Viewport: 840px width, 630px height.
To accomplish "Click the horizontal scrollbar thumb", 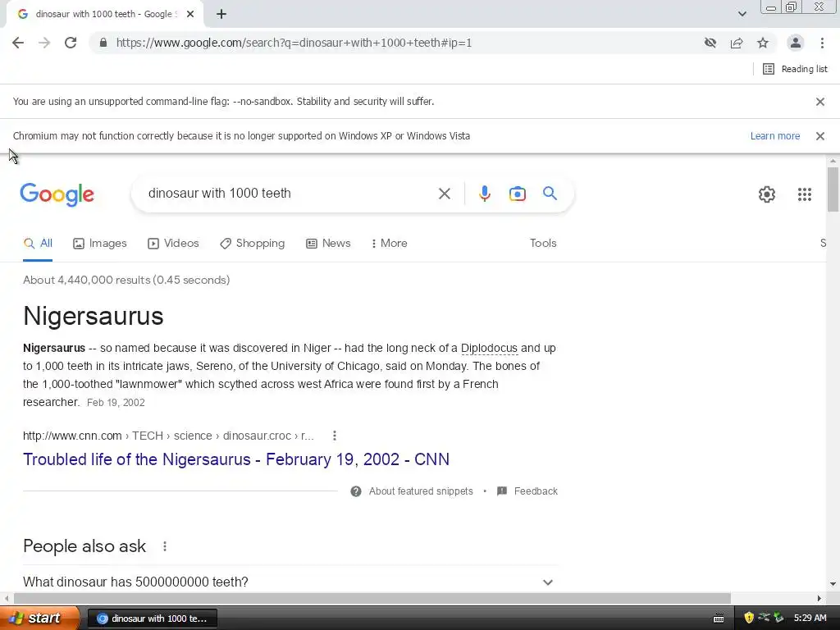I will [372, 598].
